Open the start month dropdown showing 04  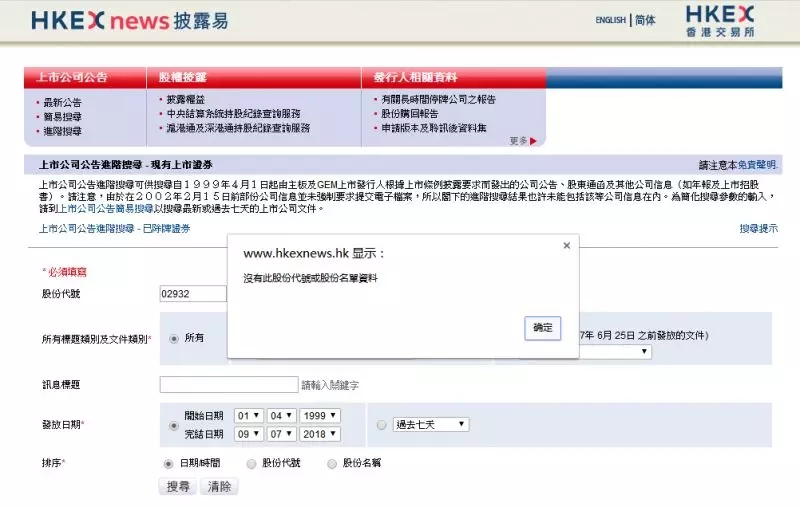tap(281, 416)
